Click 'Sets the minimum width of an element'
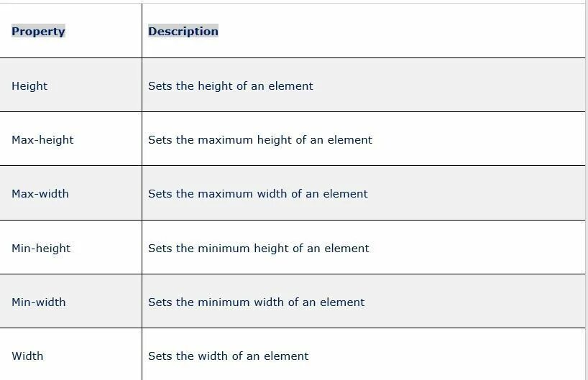 [256, 302]
